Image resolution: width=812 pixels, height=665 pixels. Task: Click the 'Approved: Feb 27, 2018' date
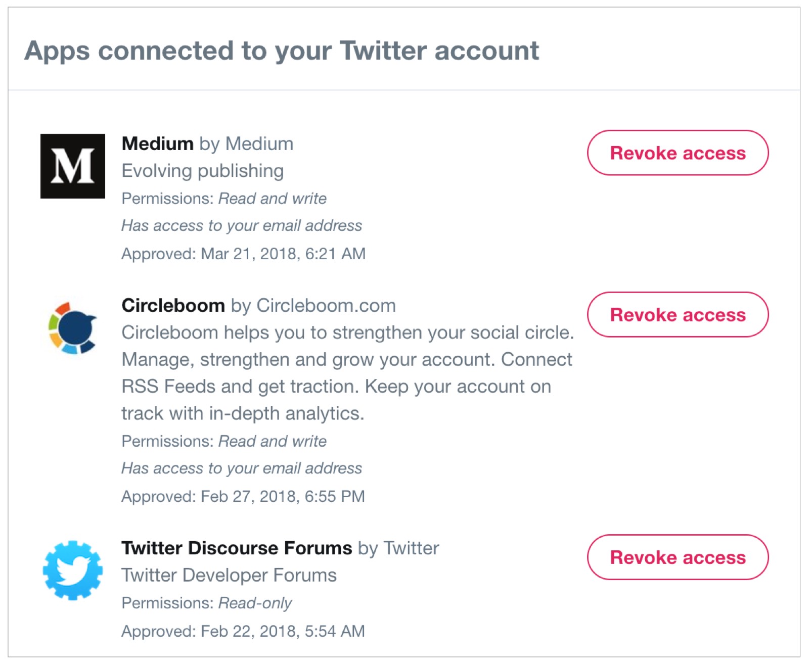[243, 496]
